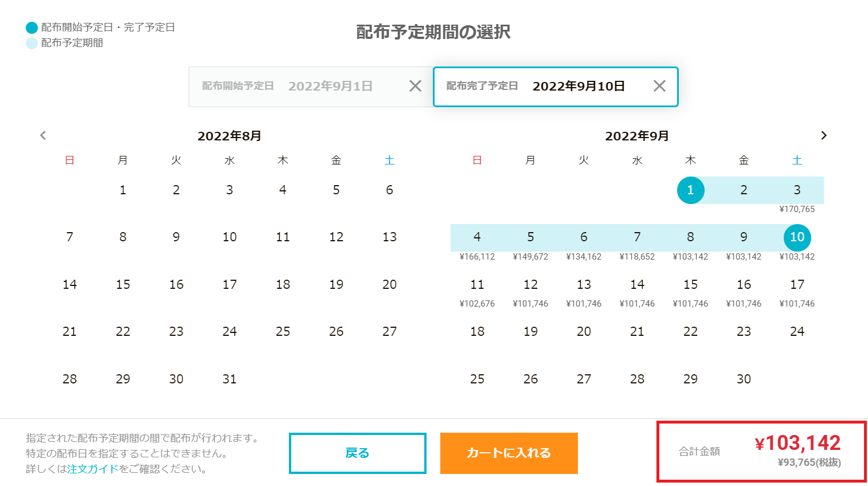Clear the 配布開始予定日 date with X icon
The width and height of the screenshot is (868, 486).
click(x=416, y=86)
